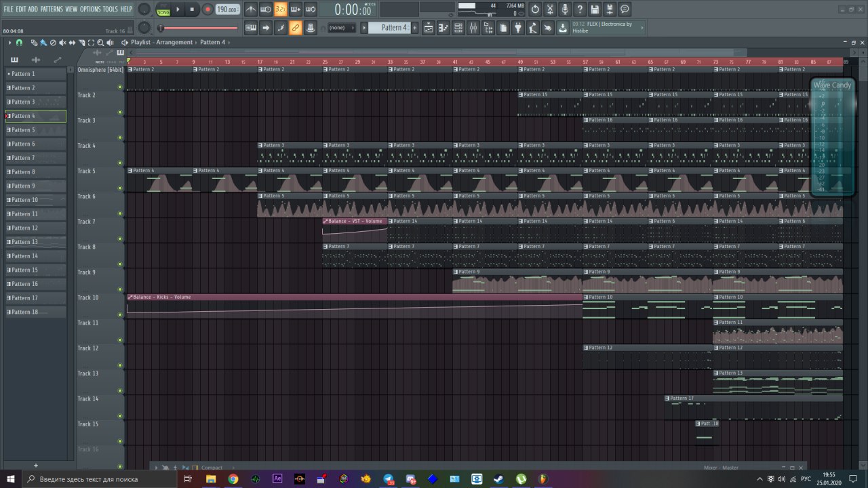
Task: Click the song position slider
Action: pos(199,28)
